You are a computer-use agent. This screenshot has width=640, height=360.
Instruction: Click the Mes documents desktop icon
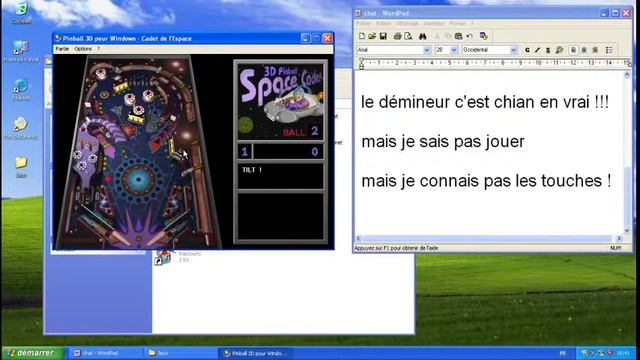(20, 129)
